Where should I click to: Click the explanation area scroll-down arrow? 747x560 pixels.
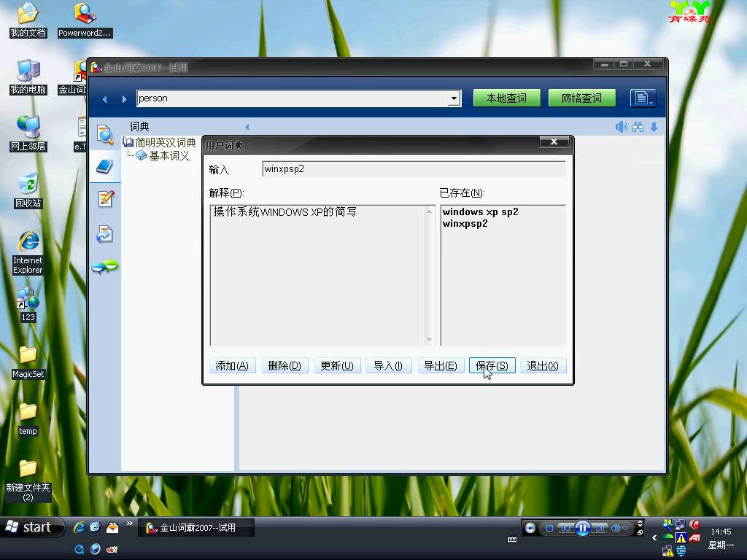[x=429, y=340]
